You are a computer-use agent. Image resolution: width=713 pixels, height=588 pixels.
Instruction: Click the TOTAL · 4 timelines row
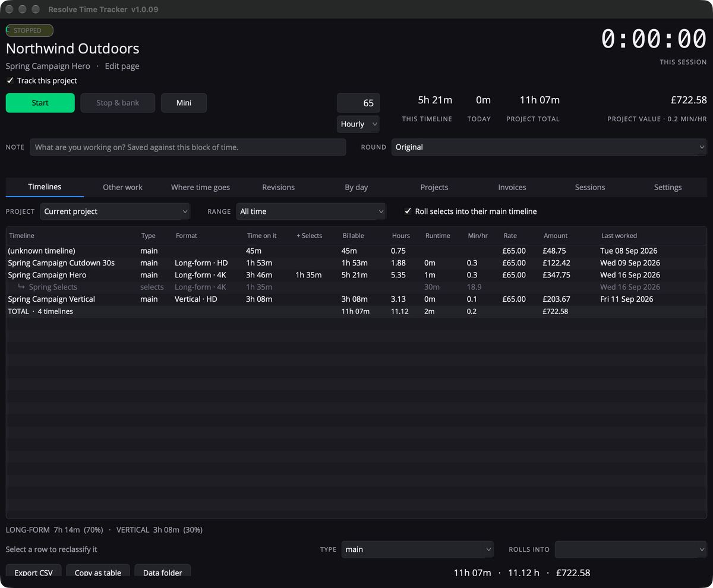(356, 311)
